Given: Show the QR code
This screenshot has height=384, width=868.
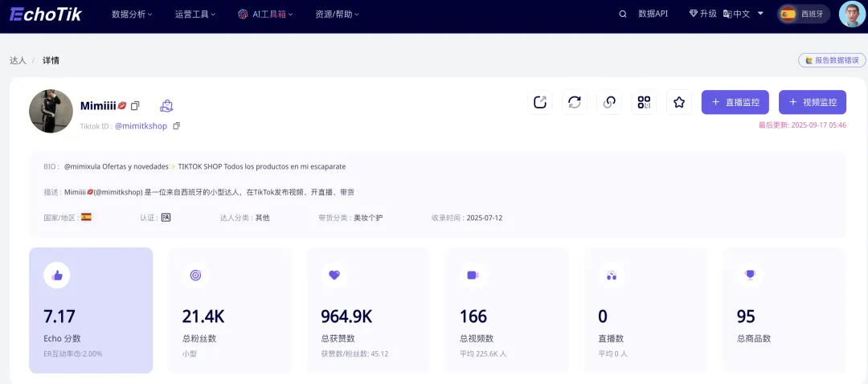Looking at the screenshot, I should pyautogui.click(x=644, y=102).
